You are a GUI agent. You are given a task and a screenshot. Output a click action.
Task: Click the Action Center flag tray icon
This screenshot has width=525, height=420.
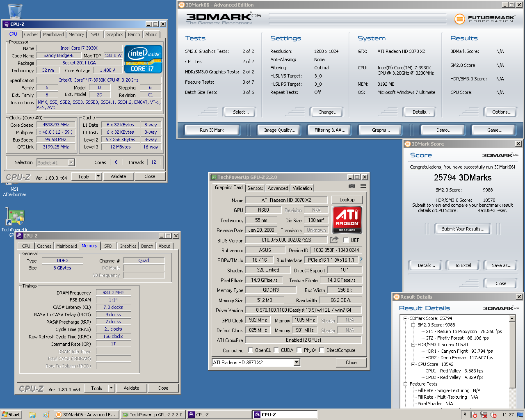click(474, 415)
